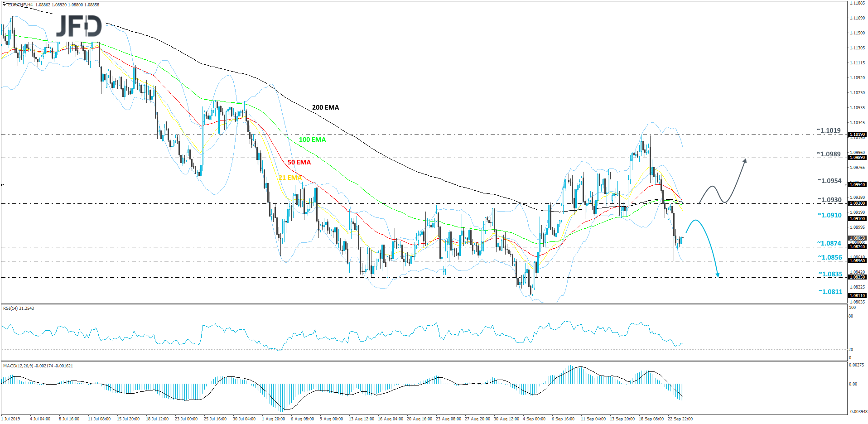Click the RSI scale value 80
The height and width of the screenshot is (424, 868).
851,316
